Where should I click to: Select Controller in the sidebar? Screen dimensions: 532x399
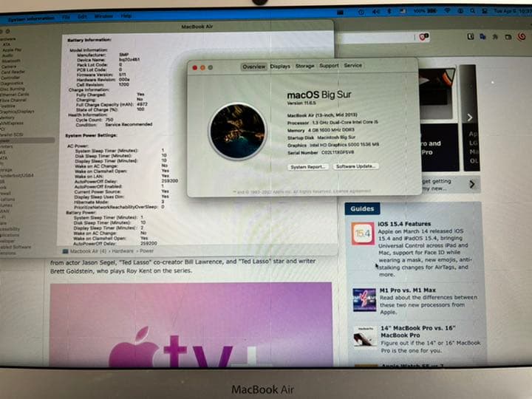[x=10, y=78]
